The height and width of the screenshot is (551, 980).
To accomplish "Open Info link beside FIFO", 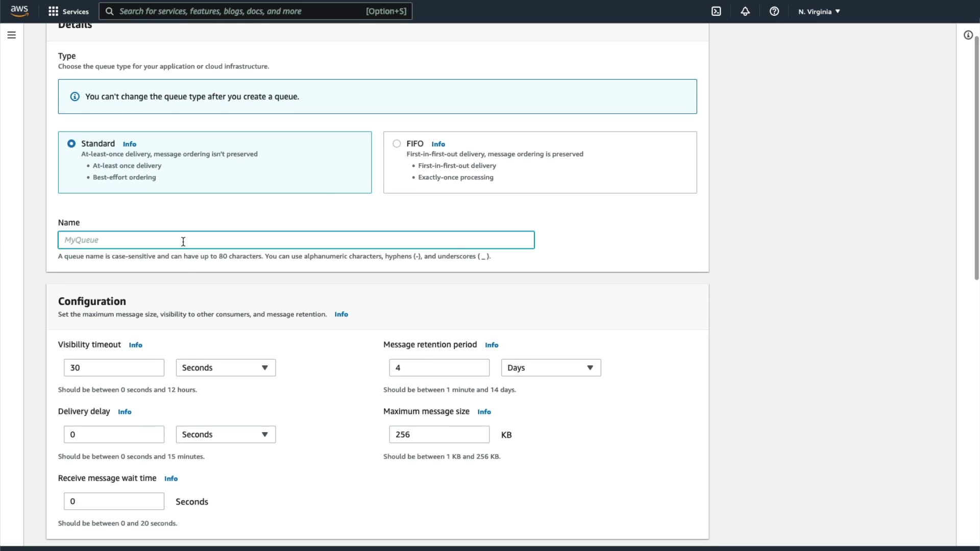I will pos(438,144).
